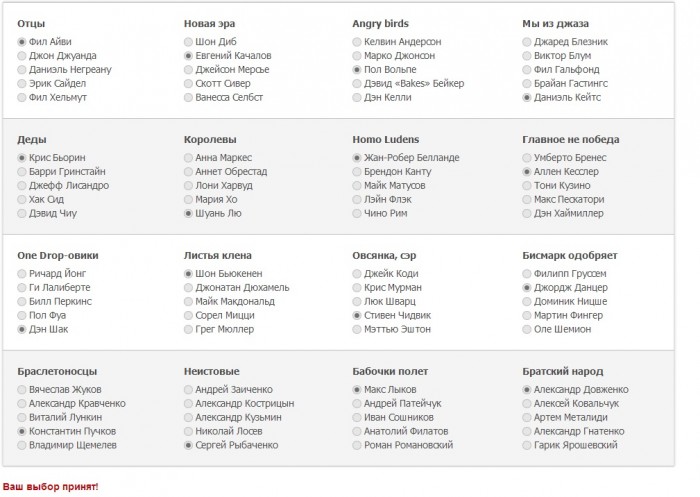Choose Дэн Келли radio button

coord(357,98)
